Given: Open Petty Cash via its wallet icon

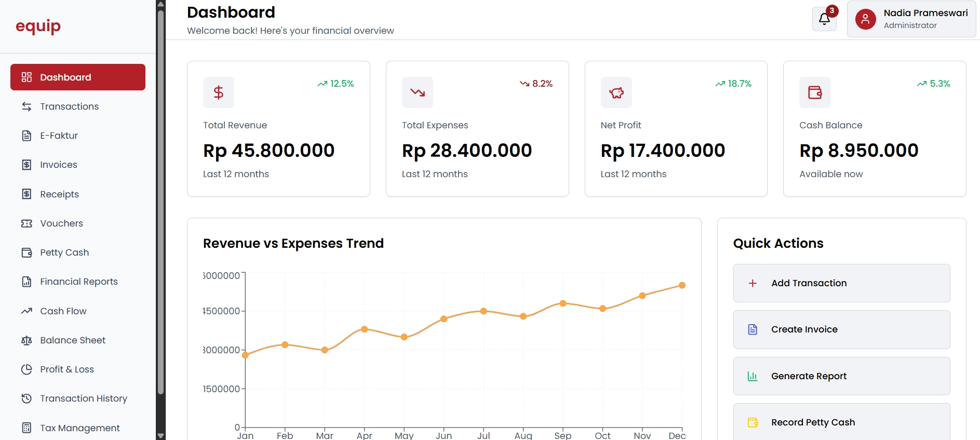Looking at the screenshot, I should 26,252.
